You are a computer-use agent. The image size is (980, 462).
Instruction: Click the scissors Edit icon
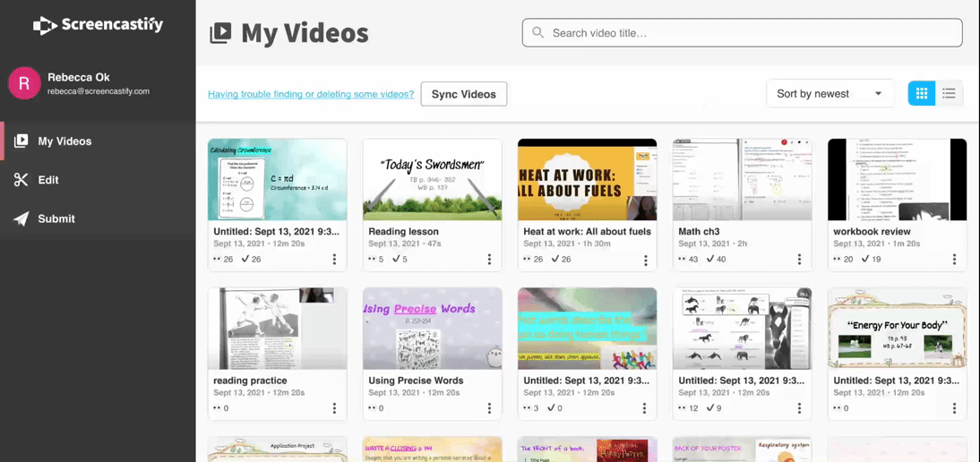point(21,180)
